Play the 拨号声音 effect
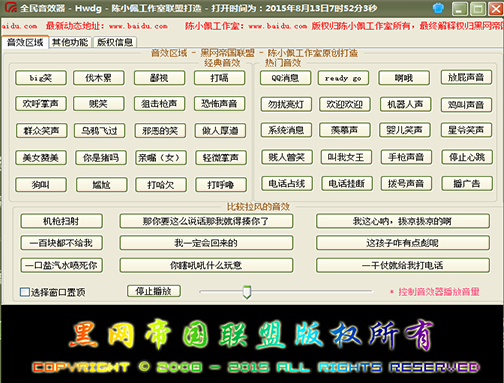Screen dimensions: 504x383 coord(406,183)
